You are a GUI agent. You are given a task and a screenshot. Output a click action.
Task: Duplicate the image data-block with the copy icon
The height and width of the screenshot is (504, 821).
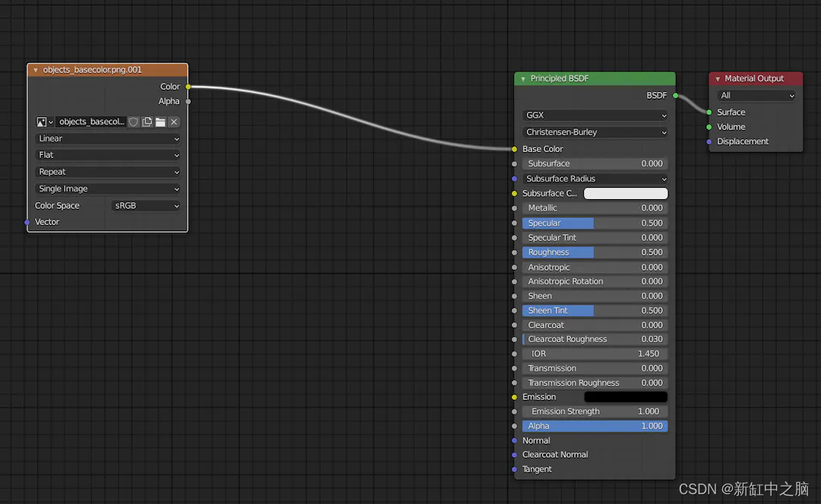146,122
